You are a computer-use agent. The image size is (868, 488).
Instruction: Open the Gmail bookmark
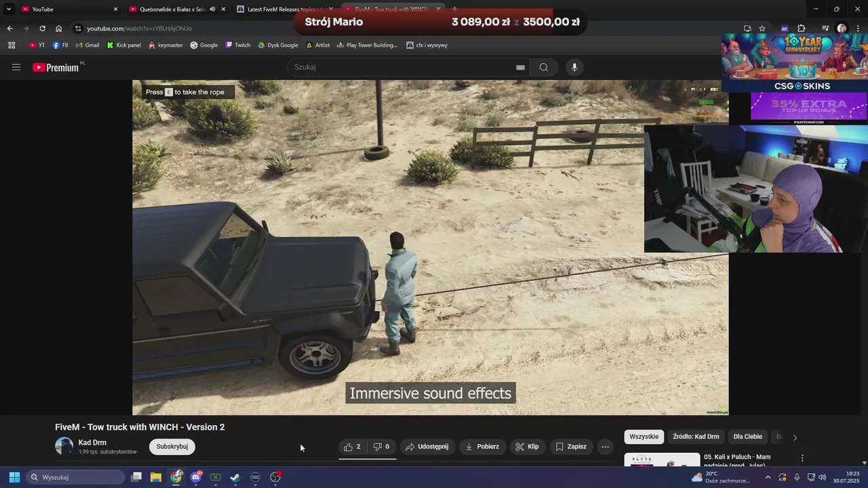87,45
